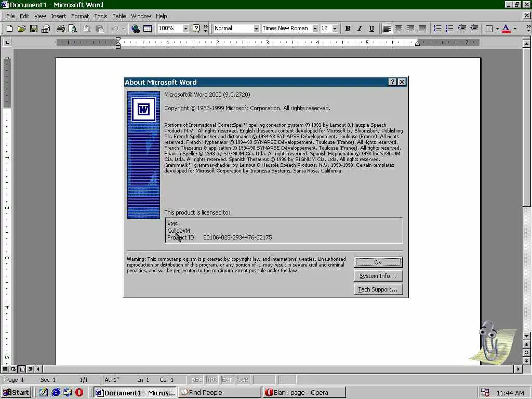Viewport: 532px width, 399px height.
Task: Open a file with folder icon
Action: [x=21, y=29]
